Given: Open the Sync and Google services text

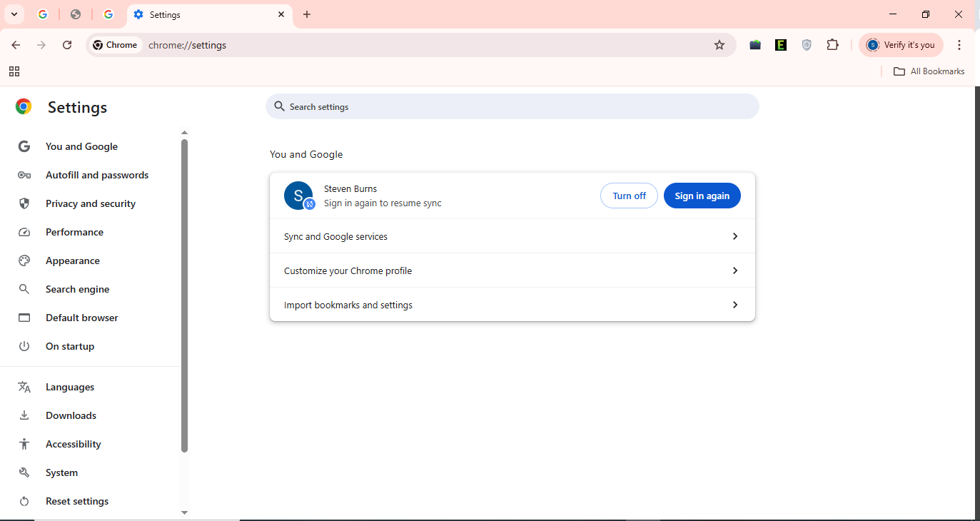Looking at the screenshot, I should 335,236.
